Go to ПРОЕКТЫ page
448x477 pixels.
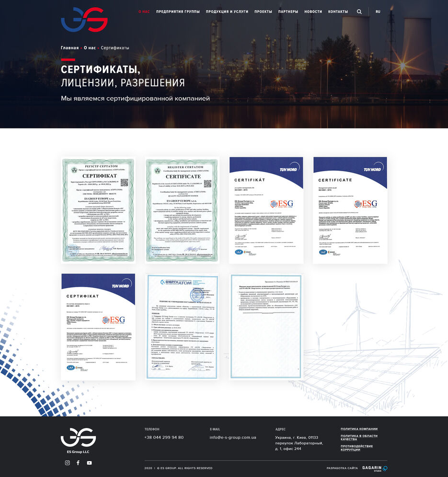[263, 12]
